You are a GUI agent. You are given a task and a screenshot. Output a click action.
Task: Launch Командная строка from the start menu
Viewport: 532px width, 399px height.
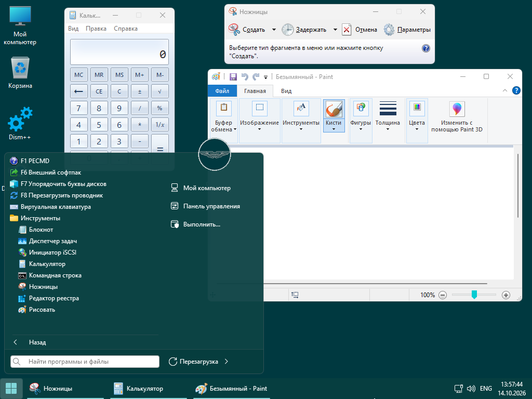pos(50,275)
